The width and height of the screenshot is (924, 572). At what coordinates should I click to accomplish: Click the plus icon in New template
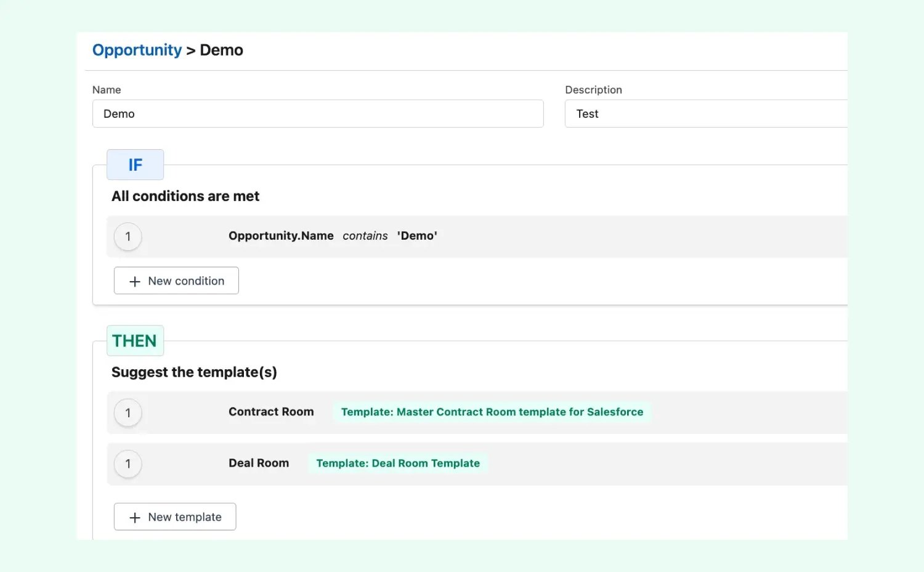tap(135, 517)
